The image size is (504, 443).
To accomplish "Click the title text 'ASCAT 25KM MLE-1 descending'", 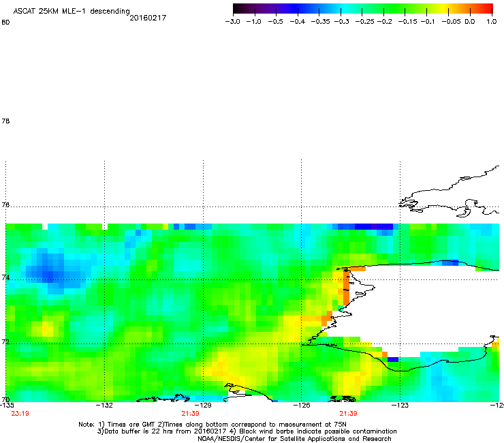I will pyautogui.click(x=72, y=12).
